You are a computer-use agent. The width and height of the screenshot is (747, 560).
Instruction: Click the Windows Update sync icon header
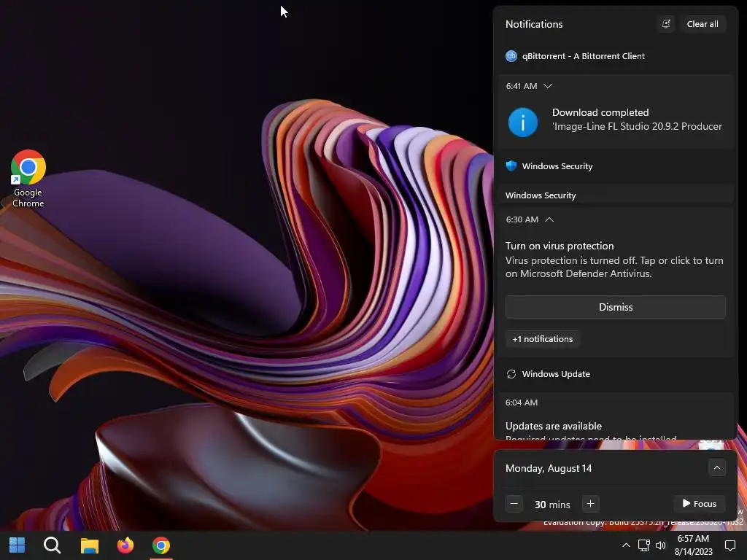tap(511, 374)
